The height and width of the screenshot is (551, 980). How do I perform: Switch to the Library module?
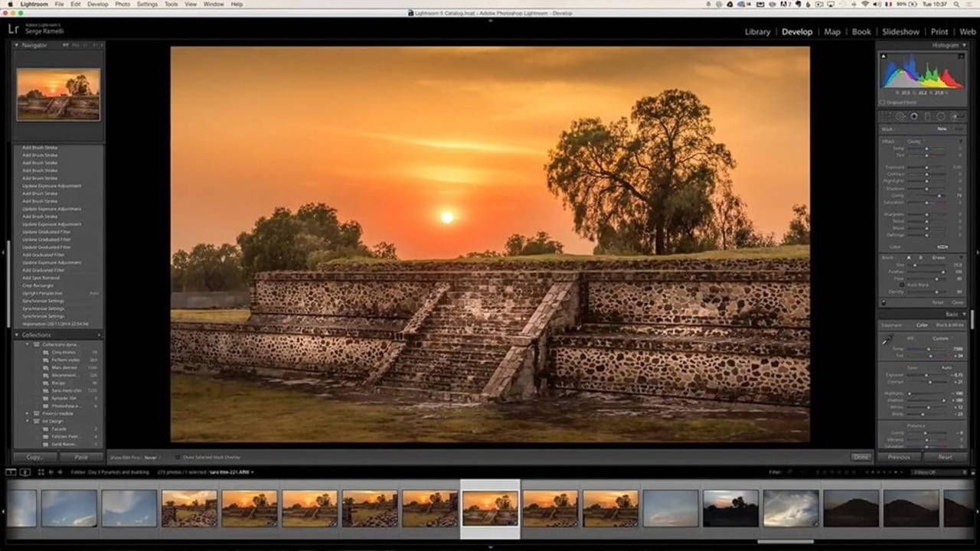click(x=757, y=32)
